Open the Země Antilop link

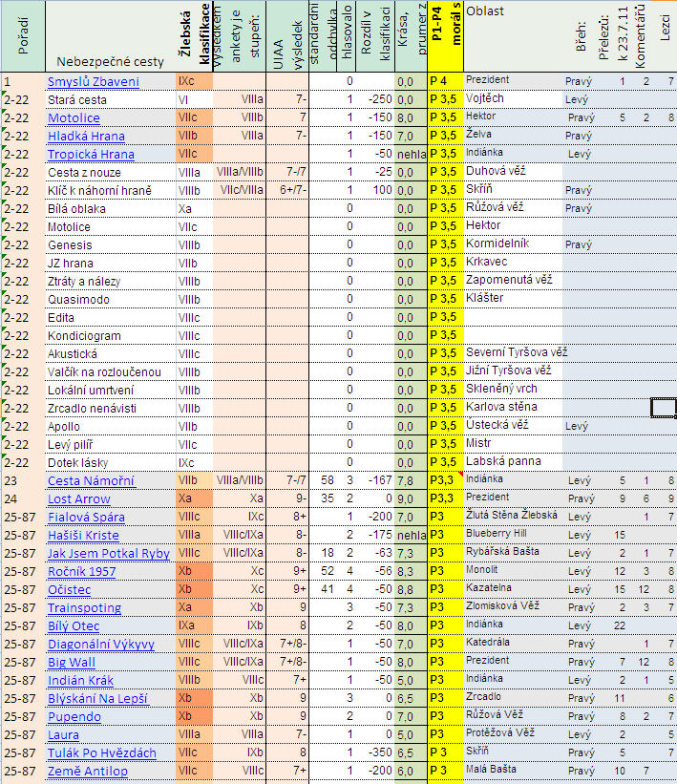click(x=88, y=772)
